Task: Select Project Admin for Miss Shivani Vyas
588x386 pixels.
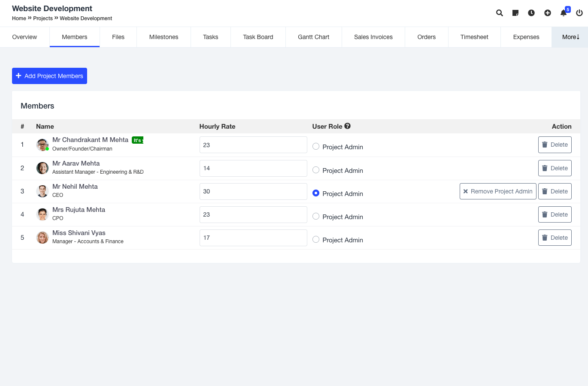Action: tap(316, 240)
